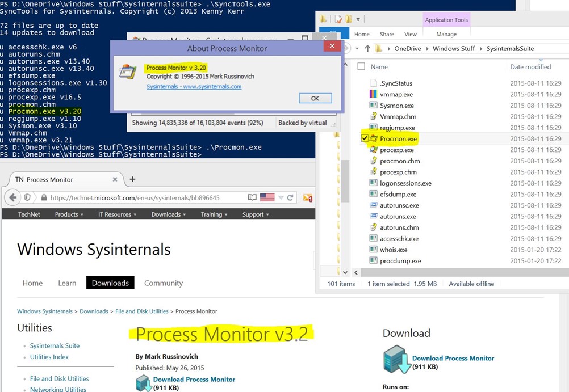Select the Community tab on Sysinternals page

tap(164, 283)
